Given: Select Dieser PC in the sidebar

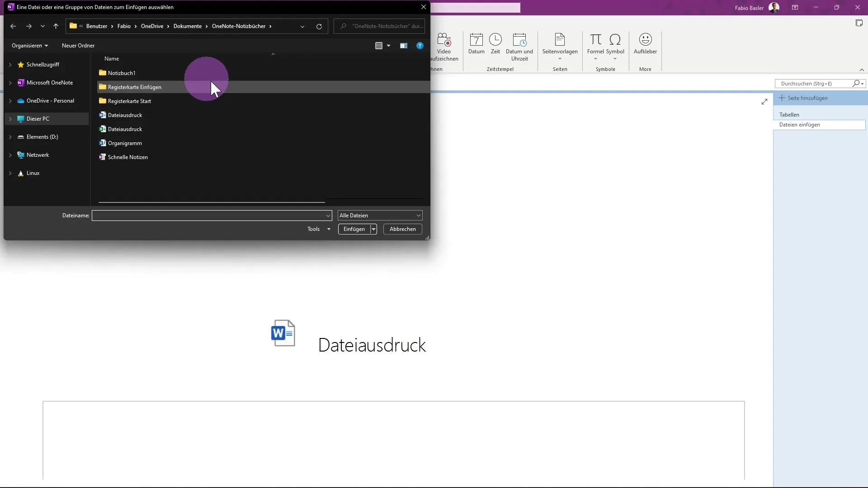Looking at the screenshot, I should pos(38,119).
